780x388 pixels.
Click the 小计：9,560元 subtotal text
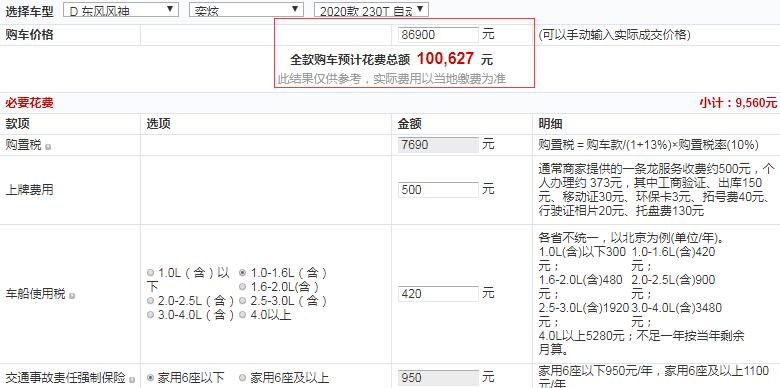pos(738,103)
